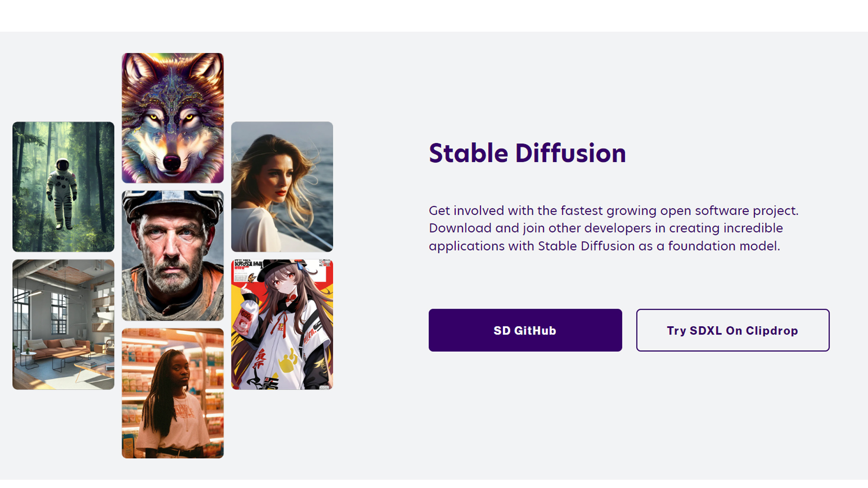Screen dimensions: 868x488
Task: Click the 'Get involved' description paragraph
Action: [x=613, y=228]
